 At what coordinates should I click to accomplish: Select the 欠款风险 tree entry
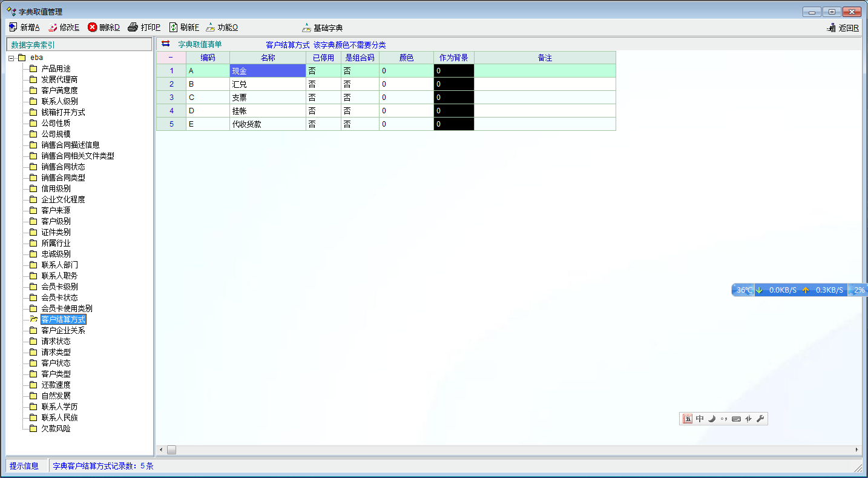[x=56, y=428]
